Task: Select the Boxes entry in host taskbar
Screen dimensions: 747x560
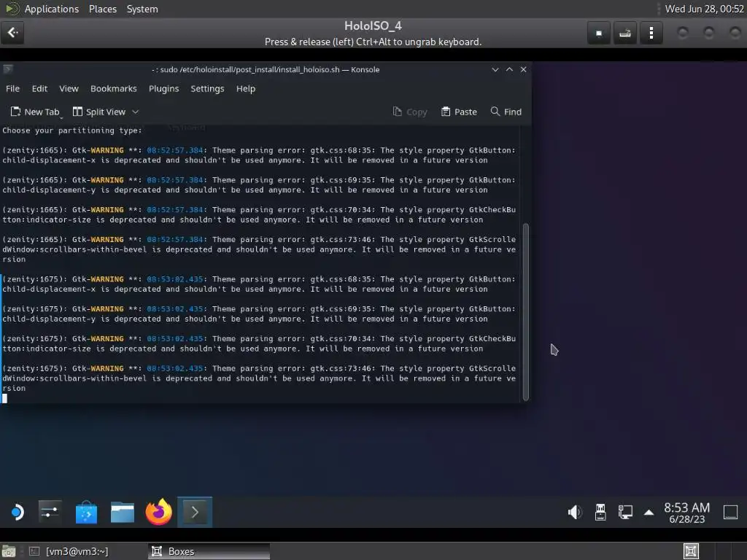Action: tap(209, 551)
